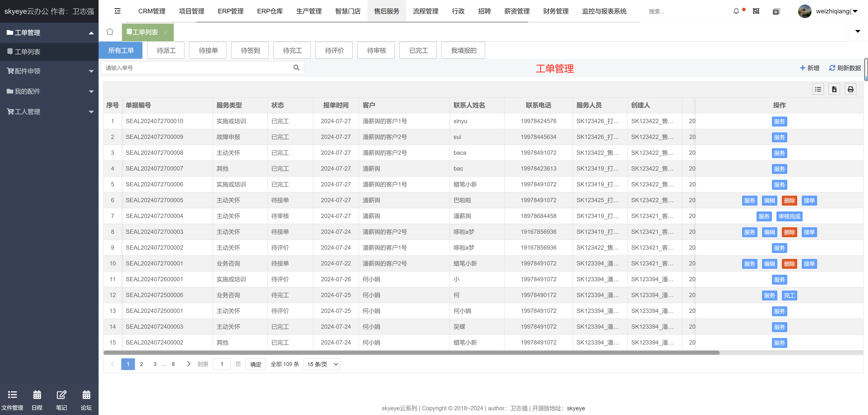Close the 工单列表 tab
This screenshot has width=868, height=415.
tap(166, 32)
